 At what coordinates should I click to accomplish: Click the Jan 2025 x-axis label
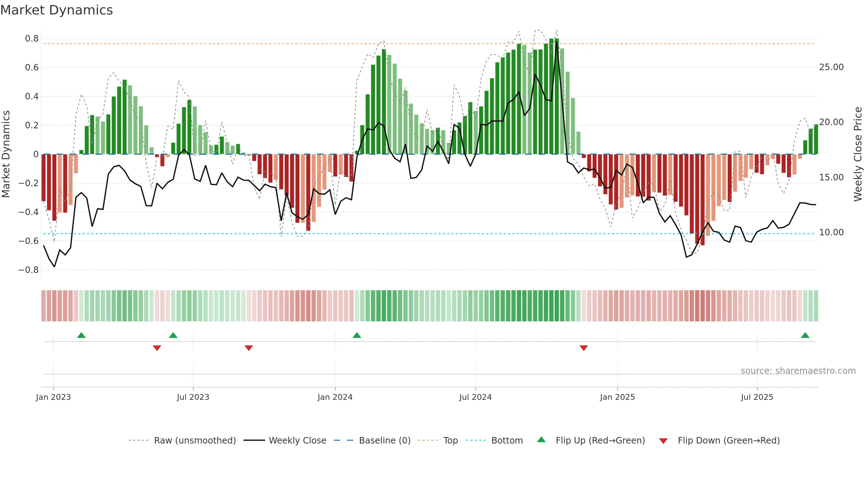click(x=618, y=397)
